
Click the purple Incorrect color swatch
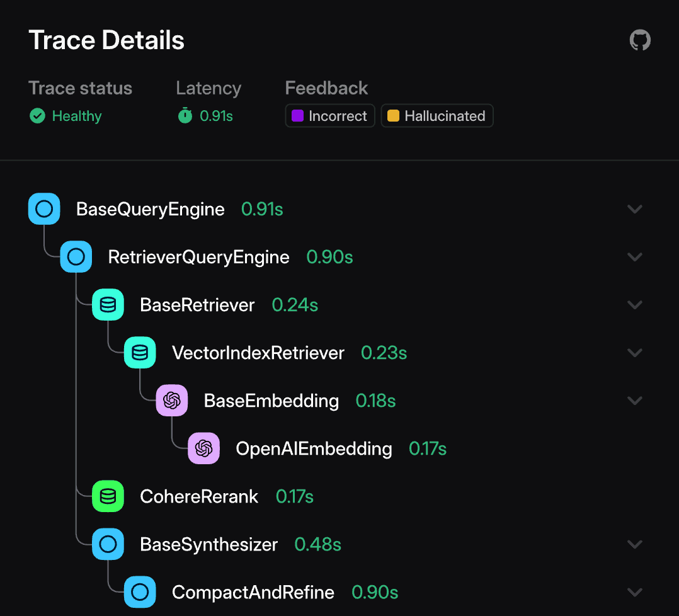click(298, 116)
